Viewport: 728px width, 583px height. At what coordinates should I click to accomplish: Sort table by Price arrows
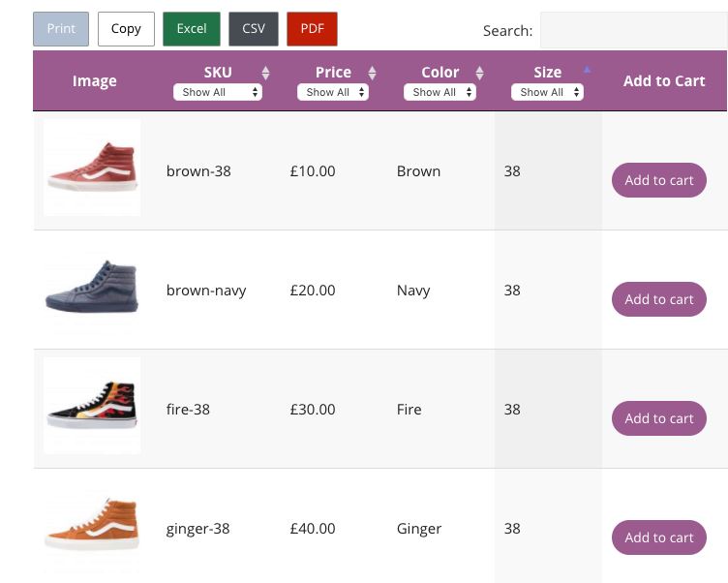372,73
